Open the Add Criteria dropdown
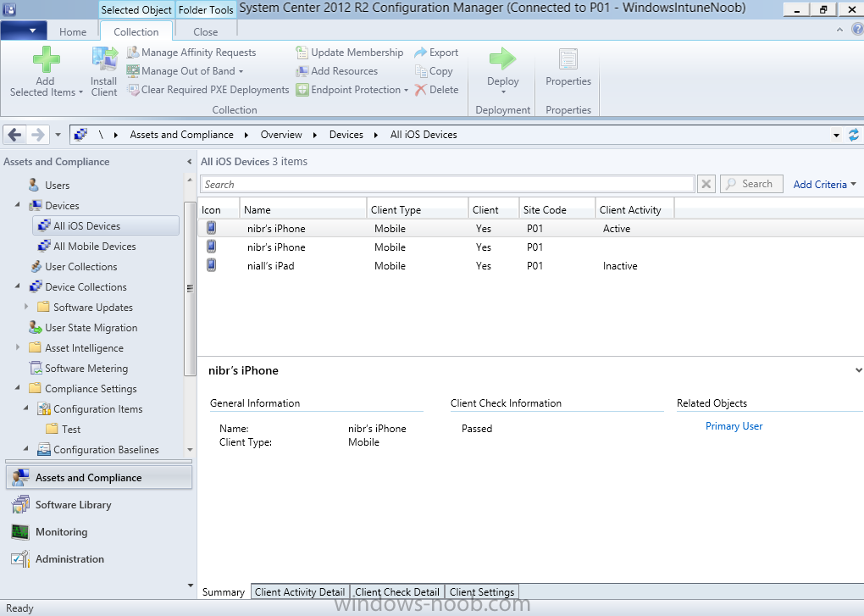The height and width of the screenshot is (616, 864). point(824,185)
